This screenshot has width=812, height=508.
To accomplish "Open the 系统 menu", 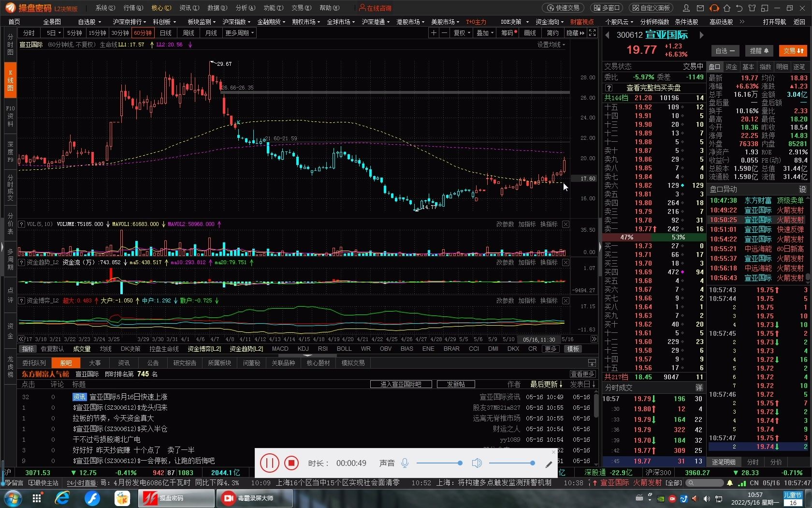I will [105, 8].
